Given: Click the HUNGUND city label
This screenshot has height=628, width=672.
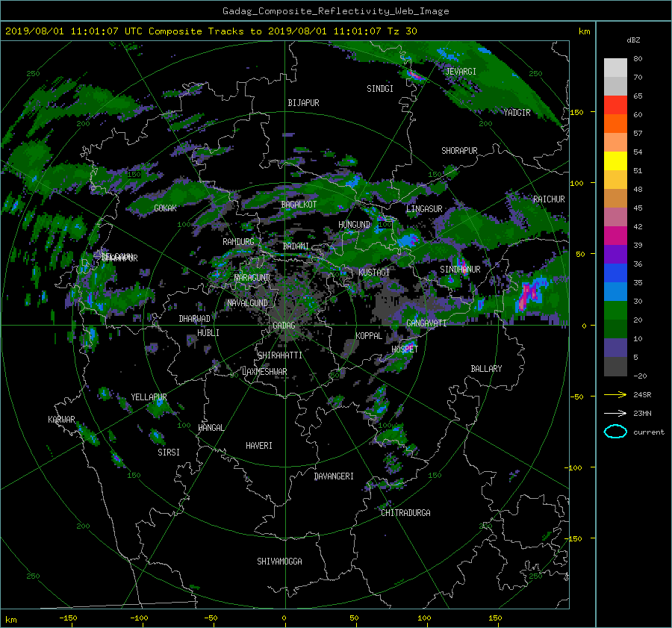Looking at the screenshot, I should [x=354, y=225].
